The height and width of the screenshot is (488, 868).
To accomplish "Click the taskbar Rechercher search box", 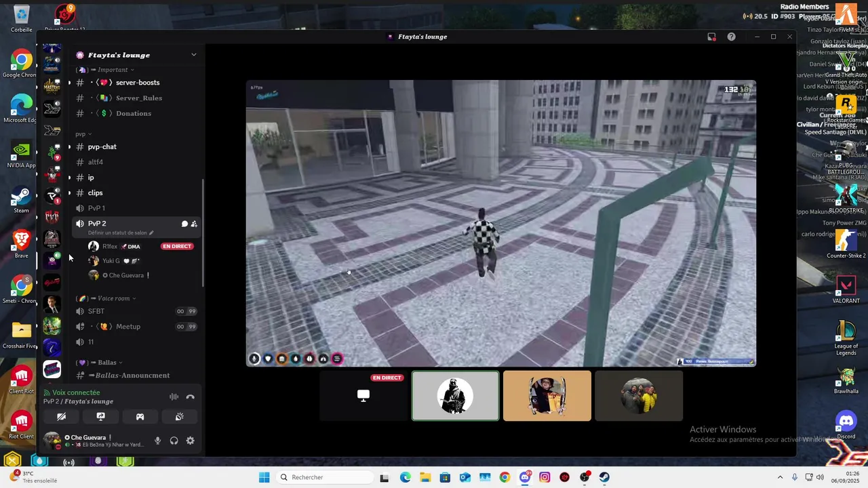I will (324, 477).
